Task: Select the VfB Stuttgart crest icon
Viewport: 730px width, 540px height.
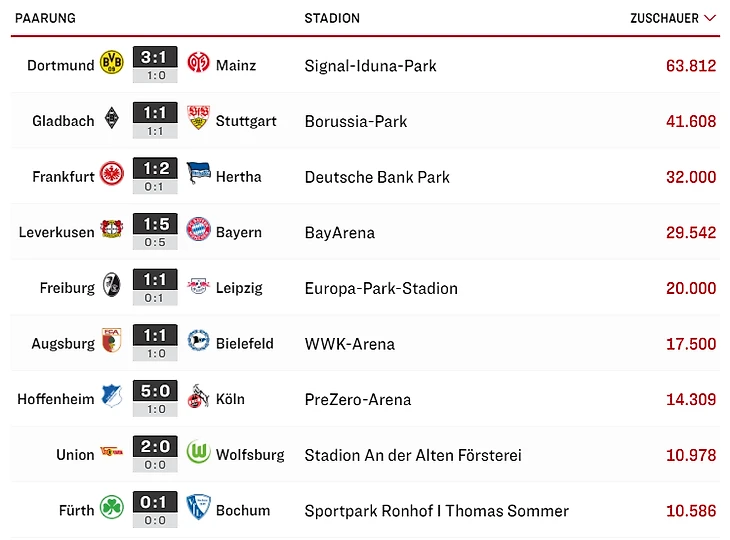Action: tap(199, 121)
